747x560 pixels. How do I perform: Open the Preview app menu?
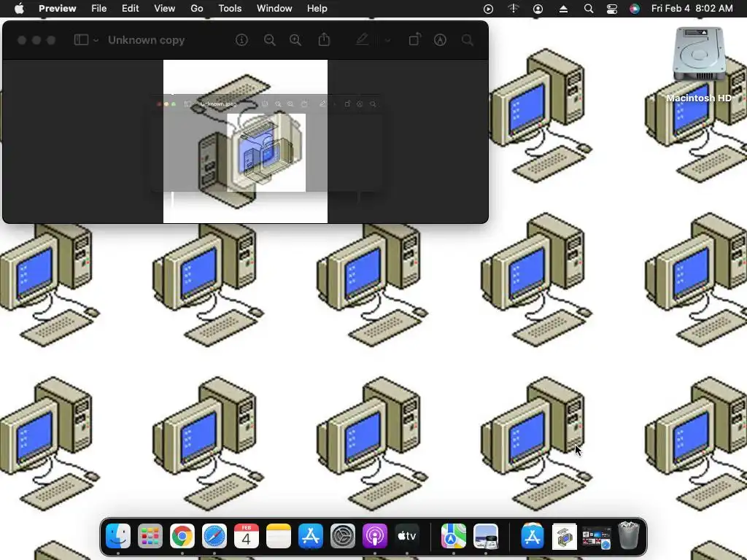57,8
